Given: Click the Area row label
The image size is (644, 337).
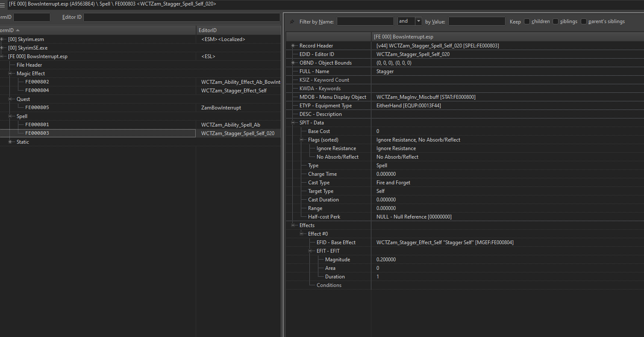Looking at the screenshot, I should pos(330,268).
